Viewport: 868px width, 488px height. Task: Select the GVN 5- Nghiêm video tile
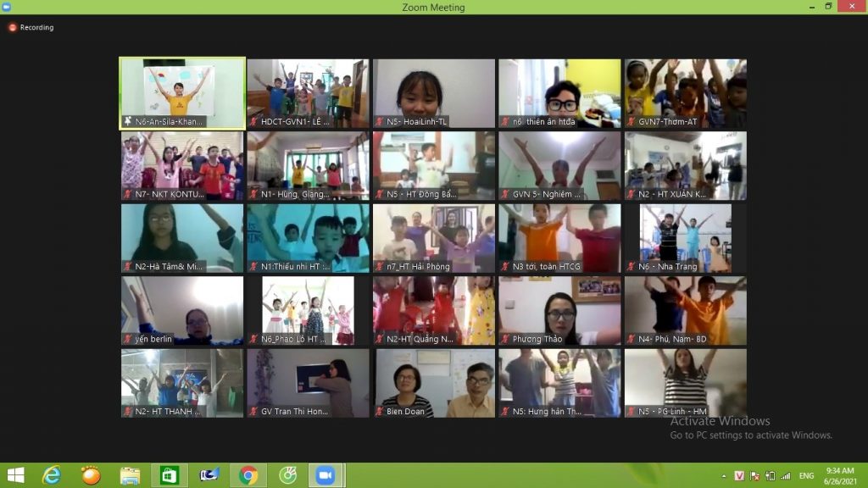pos(559,166)
